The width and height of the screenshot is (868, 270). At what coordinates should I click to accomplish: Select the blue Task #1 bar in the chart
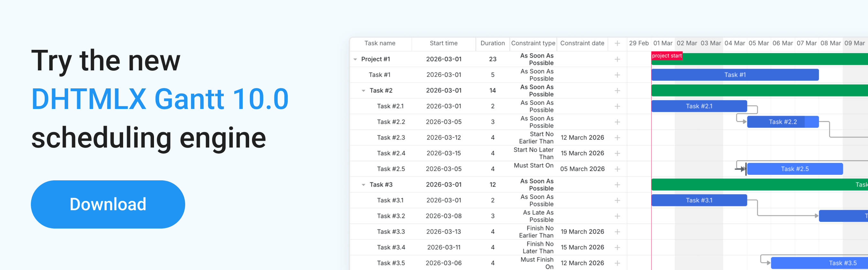[x=735, y=75]
